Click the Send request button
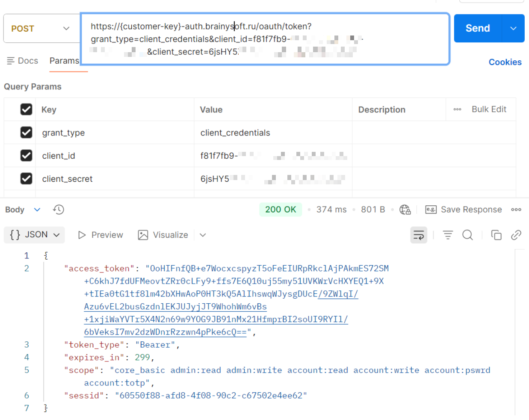This screenshot has width=529, height=420. point(477,29)
